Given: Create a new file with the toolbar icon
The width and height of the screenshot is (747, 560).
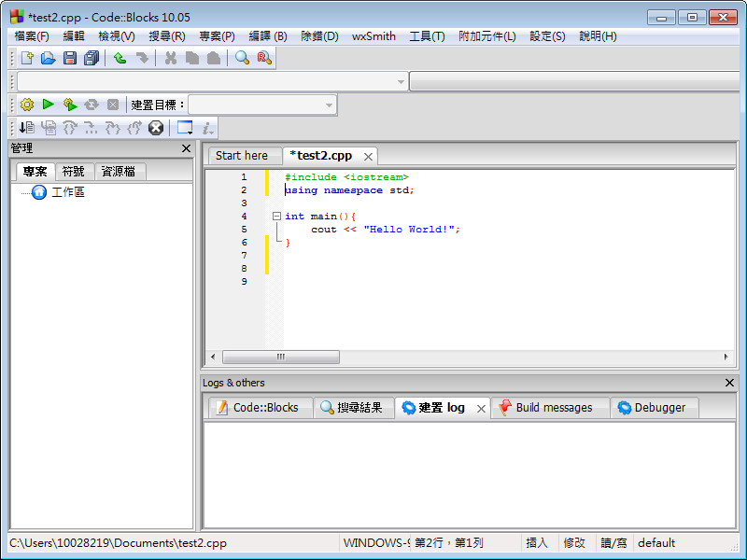Looking at the screenshot, I should [27, 58].
